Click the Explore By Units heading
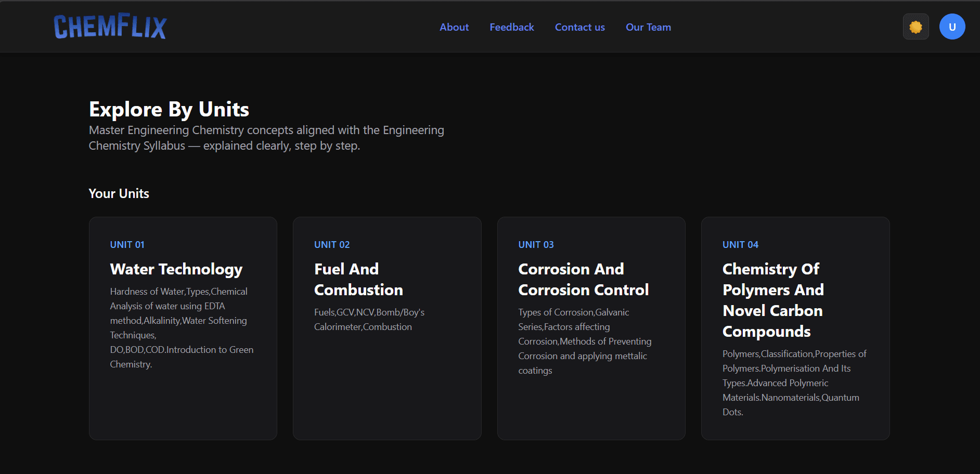 (169, 110)
